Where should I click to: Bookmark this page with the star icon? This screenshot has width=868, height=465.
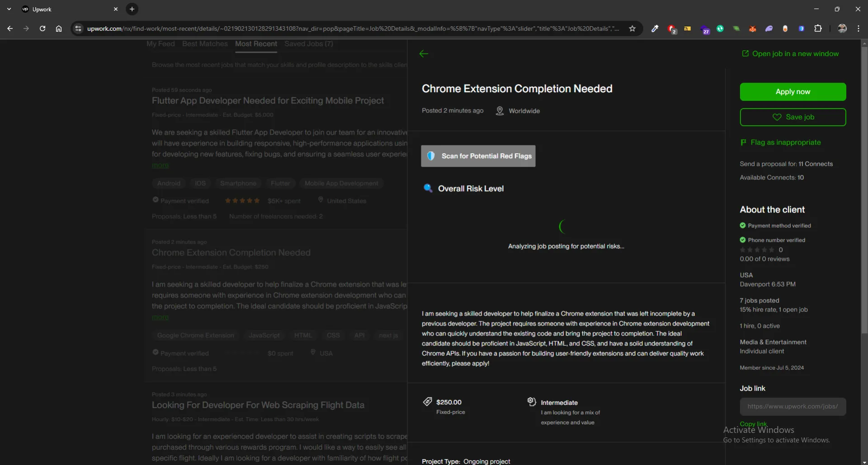coord(632,28)
